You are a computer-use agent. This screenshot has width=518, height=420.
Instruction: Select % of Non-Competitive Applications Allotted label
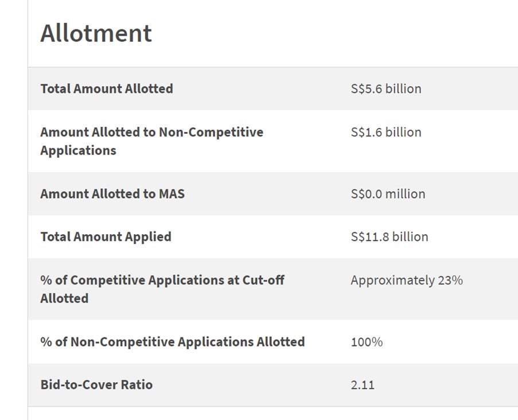tap(173, 342)
